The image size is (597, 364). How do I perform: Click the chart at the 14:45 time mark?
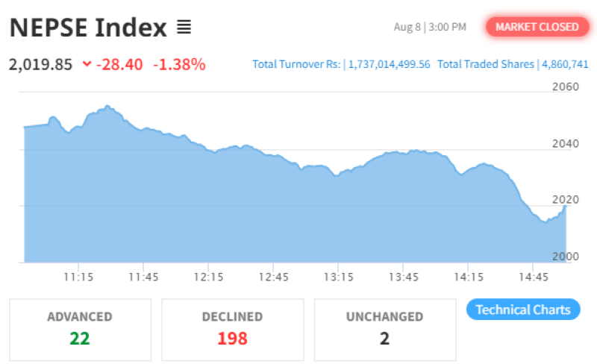click(532, 239)
